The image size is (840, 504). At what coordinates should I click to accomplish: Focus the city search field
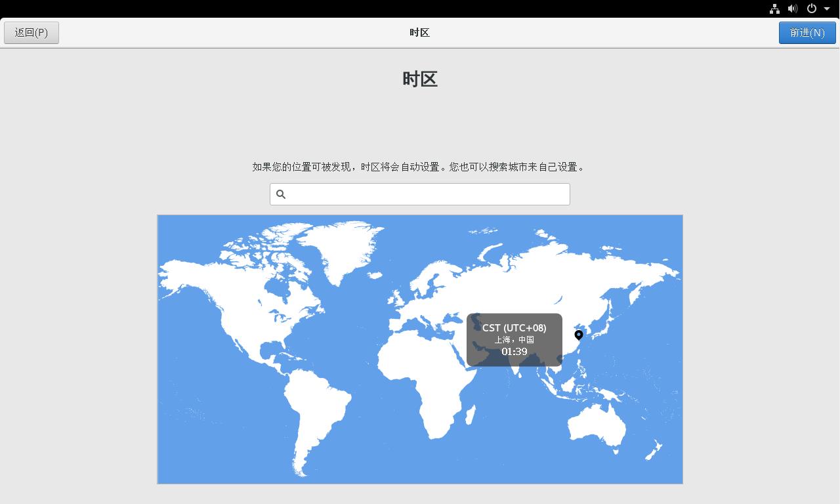tap(420, 194)
